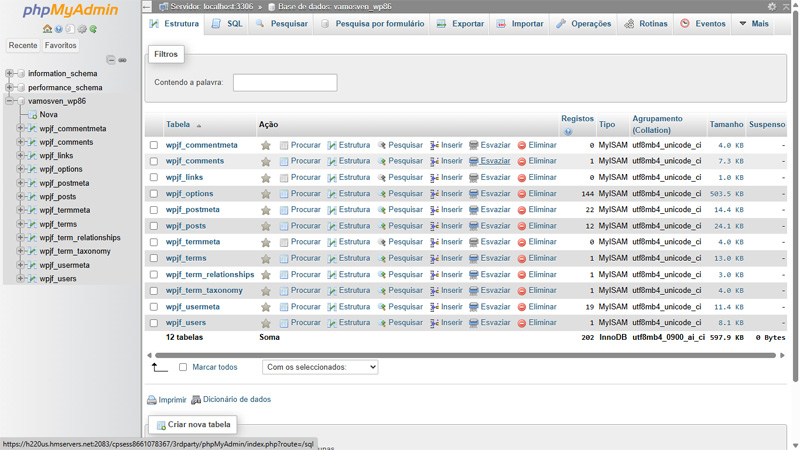This screenshot has width=800, height=450.
Task: Click the wpjf_users table icon in sidebar
Action: point(32,279)
